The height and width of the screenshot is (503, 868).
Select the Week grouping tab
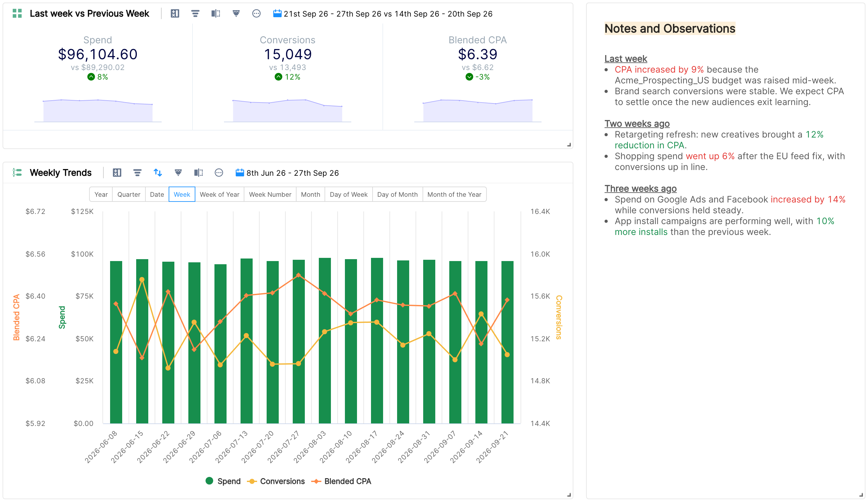[182, 194]
